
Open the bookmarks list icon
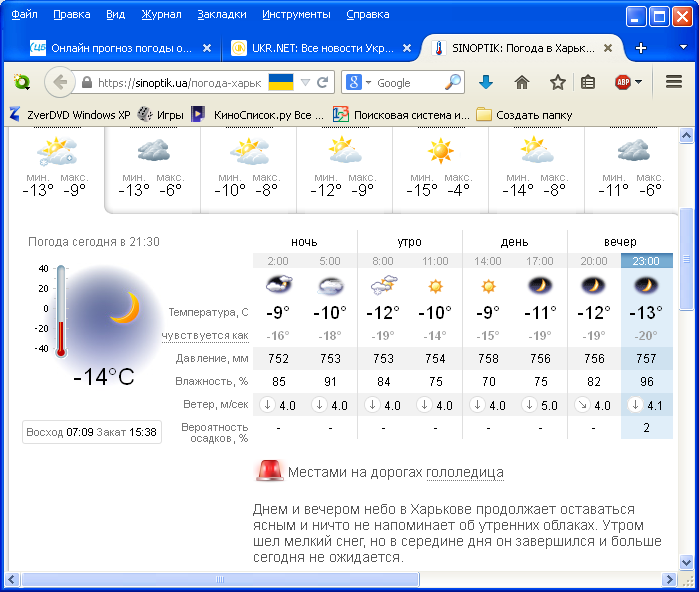(x=588, y=82)
